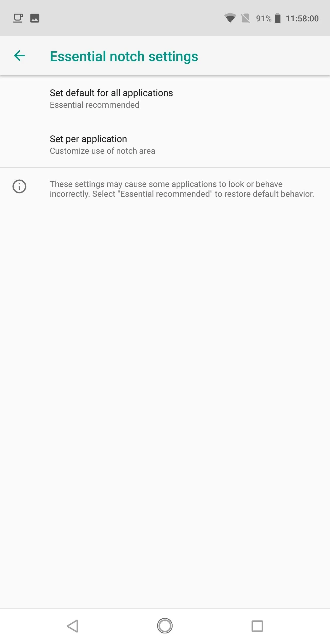Open Set default for all applications
Screen dimensions: 330x644
(x=165, y=99)
